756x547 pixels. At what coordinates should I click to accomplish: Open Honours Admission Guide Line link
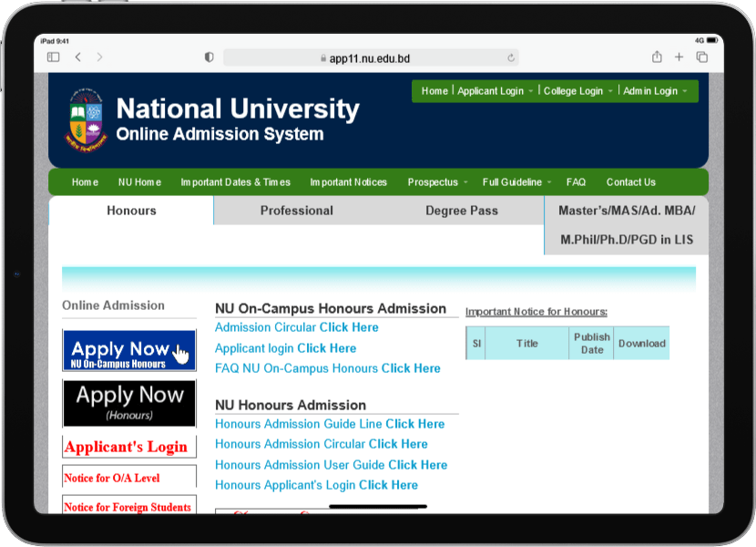coord(330,424)
